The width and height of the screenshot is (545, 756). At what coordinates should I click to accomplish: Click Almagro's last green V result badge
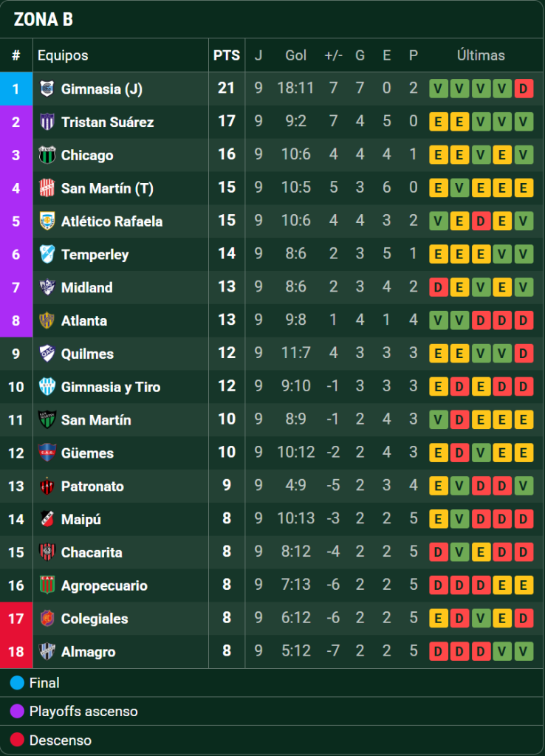524,651
